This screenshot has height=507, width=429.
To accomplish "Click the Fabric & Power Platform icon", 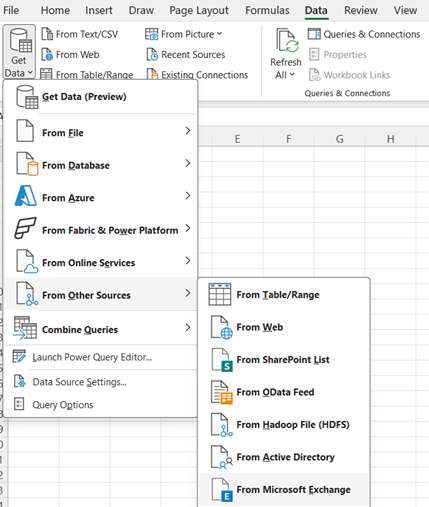I will 25,228.
